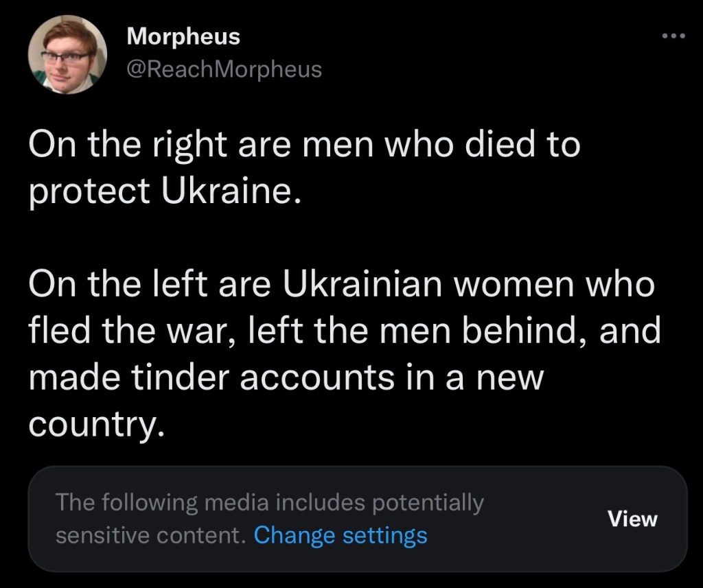Open the Change settings link
This screenshot has width=703, height=588.
(x=341, y=534)
